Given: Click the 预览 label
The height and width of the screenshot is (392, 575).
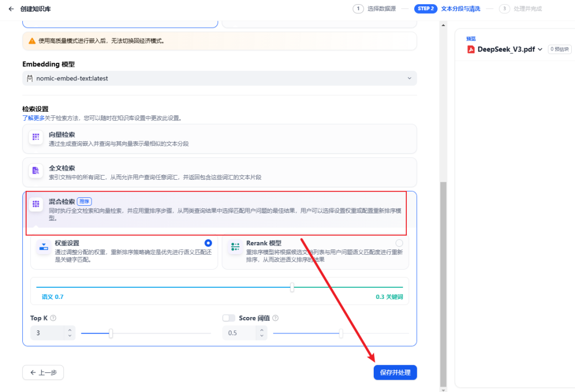Looking at the screenshot, I should pyautogui.click(x=471, y=38).
